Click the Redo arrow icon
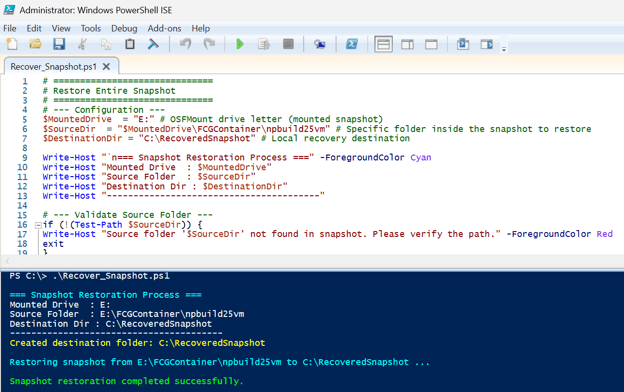This screenshot has width=624, height=392. [209, 44]
